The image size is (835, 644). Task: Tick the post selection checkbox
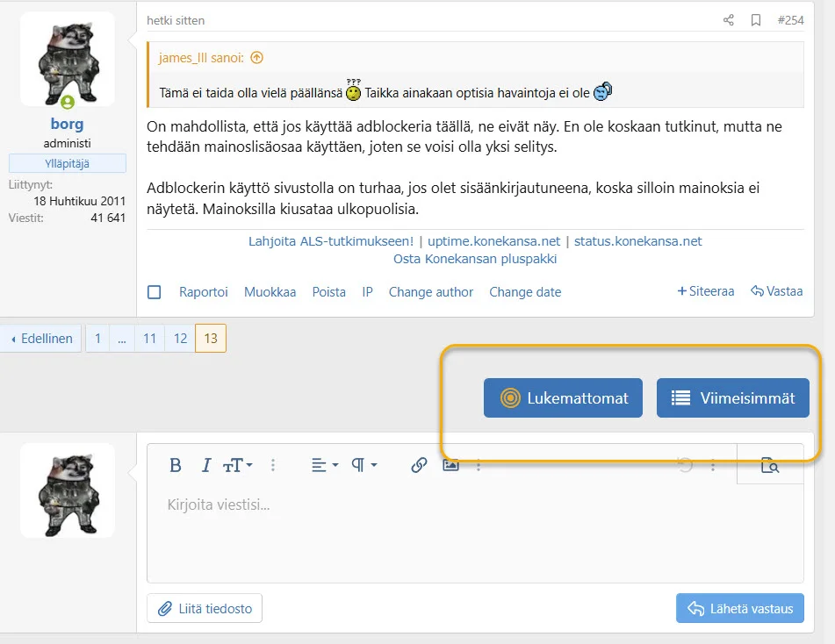pos(154,292)
